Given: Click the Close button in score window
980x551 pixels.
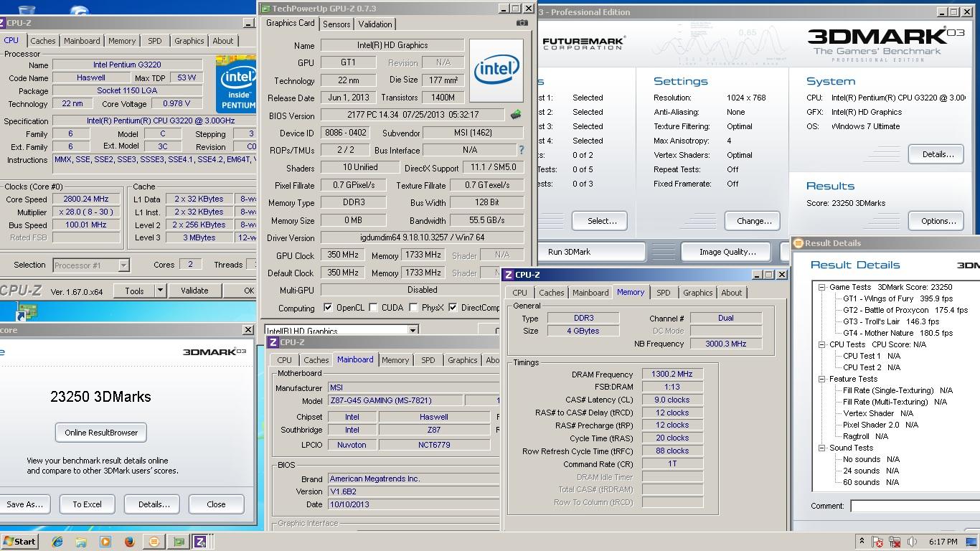Looking at the screenshot, I should [216, 504].
